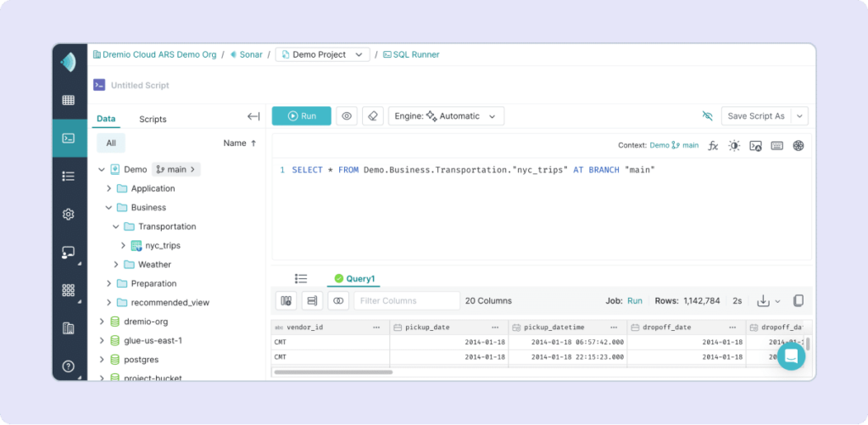Click the group by icon in results toolbar
This screenshot has width=868, height=425.
[312, 300]
